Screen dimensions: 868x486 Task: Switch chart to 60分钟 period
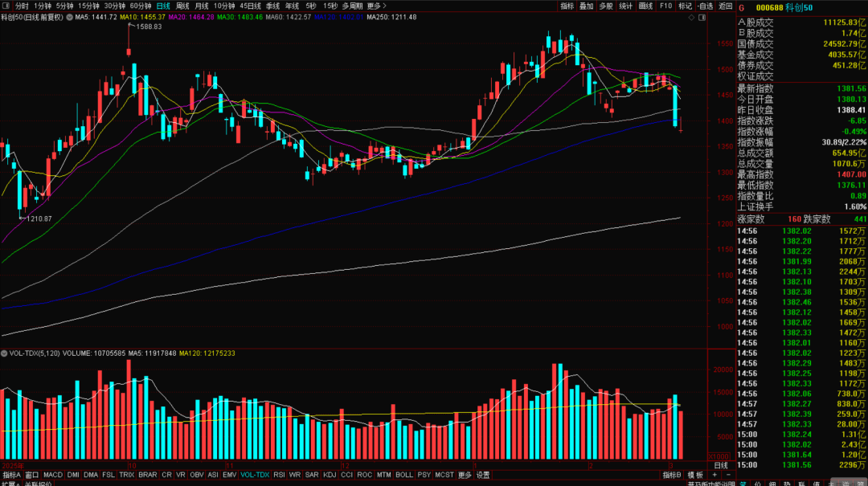[x=141, y=6]
